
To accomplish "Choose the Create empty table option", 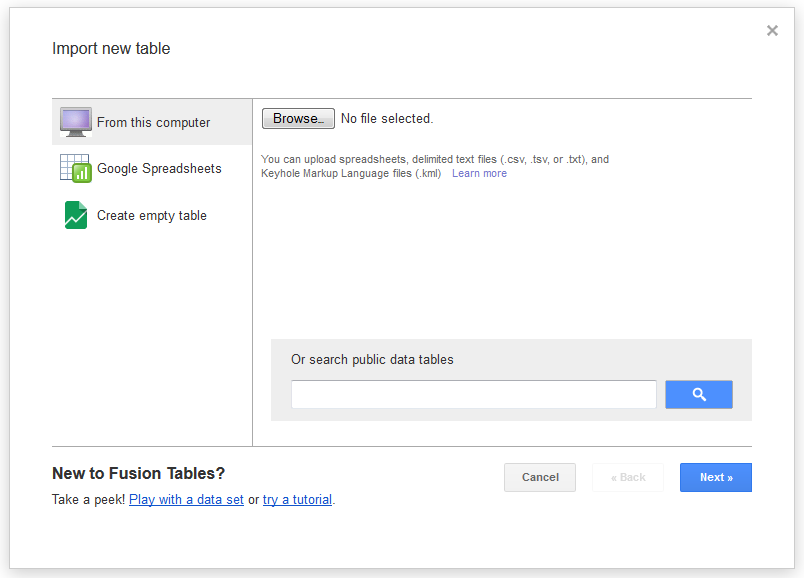I will click(151, 216).
